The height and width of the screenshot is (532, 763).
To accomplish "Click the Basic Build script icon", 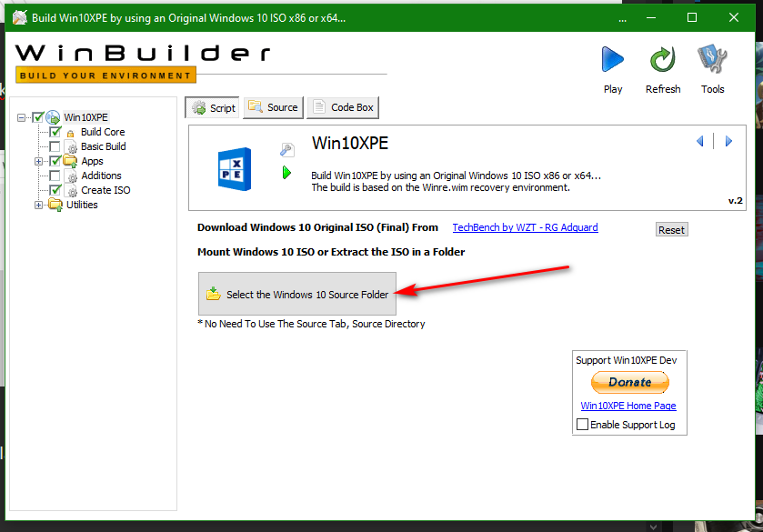I will click(x=72, y=147).
